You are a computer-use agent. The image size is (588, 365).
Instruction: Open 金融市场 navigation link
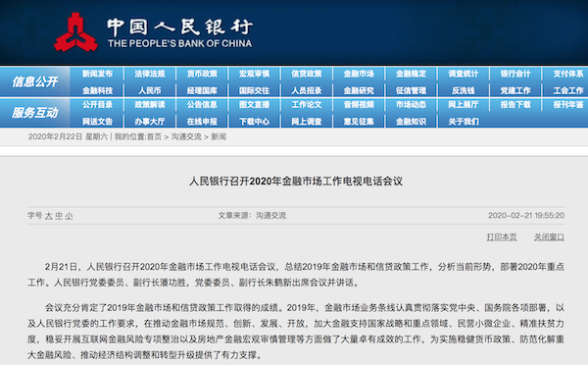[359, 74]
